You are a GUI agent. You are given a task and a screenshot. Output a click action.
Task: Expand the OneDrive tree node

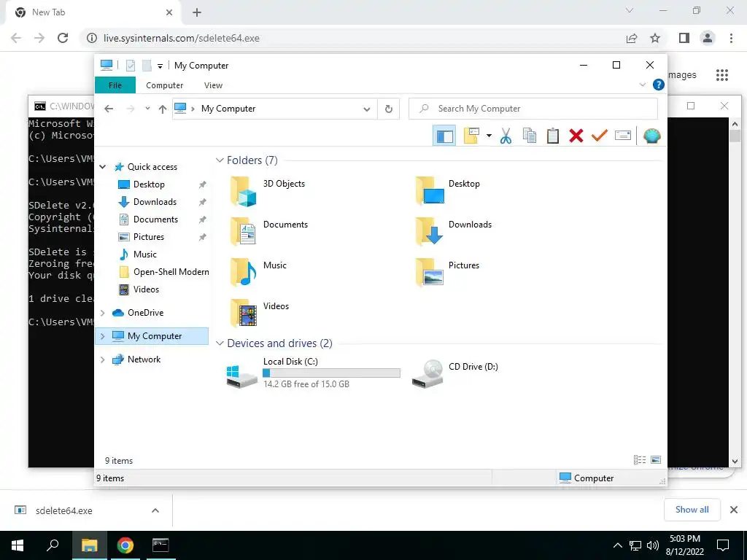point(102,313)
